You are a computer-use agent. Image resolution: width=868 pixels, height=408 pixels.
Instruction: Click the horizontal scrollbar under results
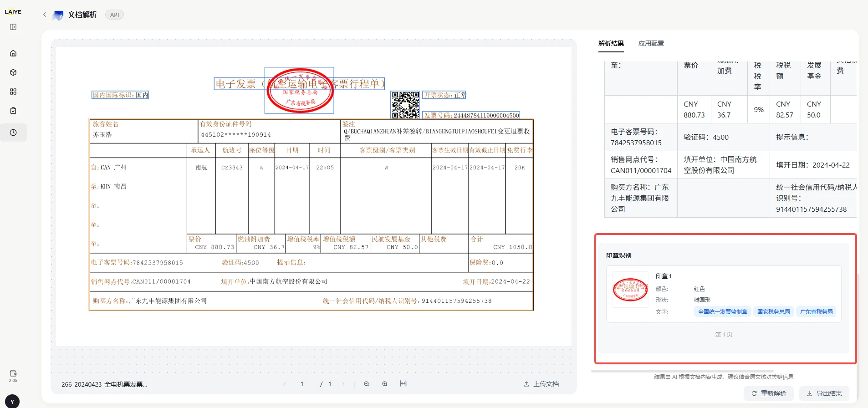[682, 371]
